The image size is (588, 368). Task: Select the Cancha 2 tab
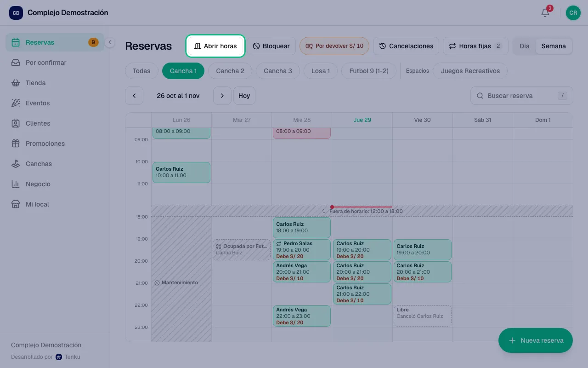[230, 71]
